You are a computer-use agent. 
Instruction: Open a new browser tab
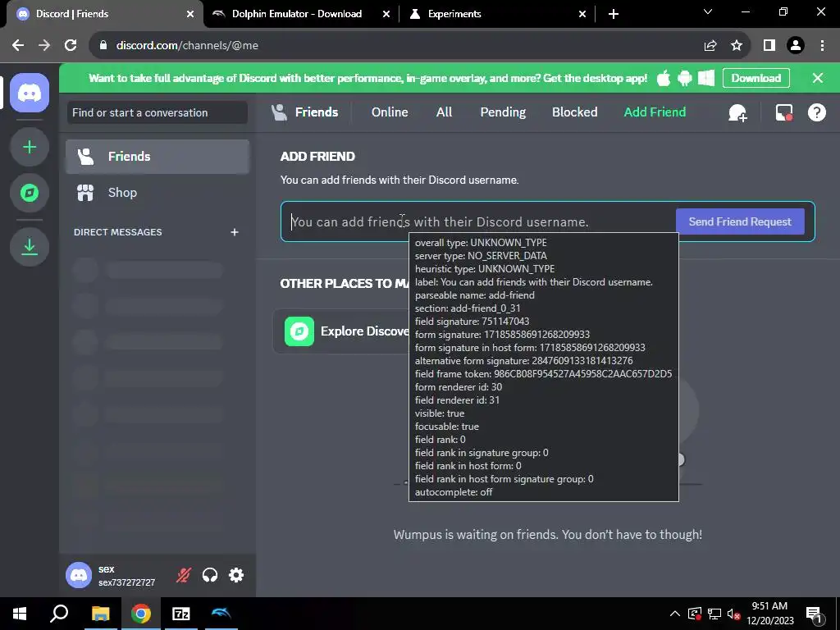614,14
